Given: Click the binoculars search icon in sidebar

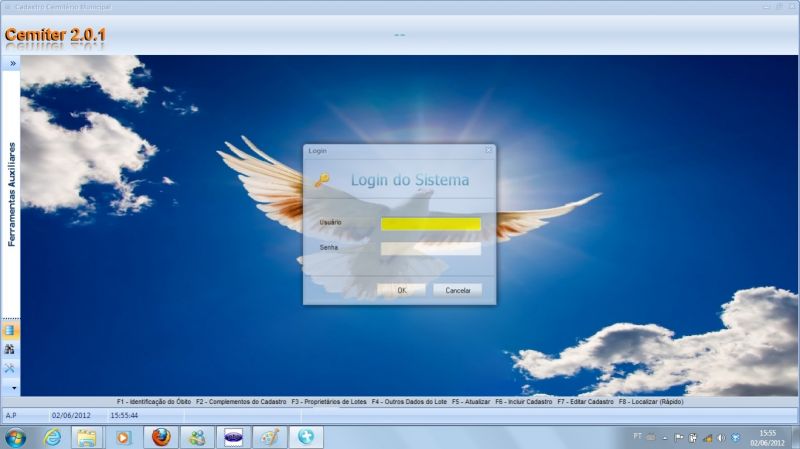Looking at the screenshot, I should [x=10, y=350].
